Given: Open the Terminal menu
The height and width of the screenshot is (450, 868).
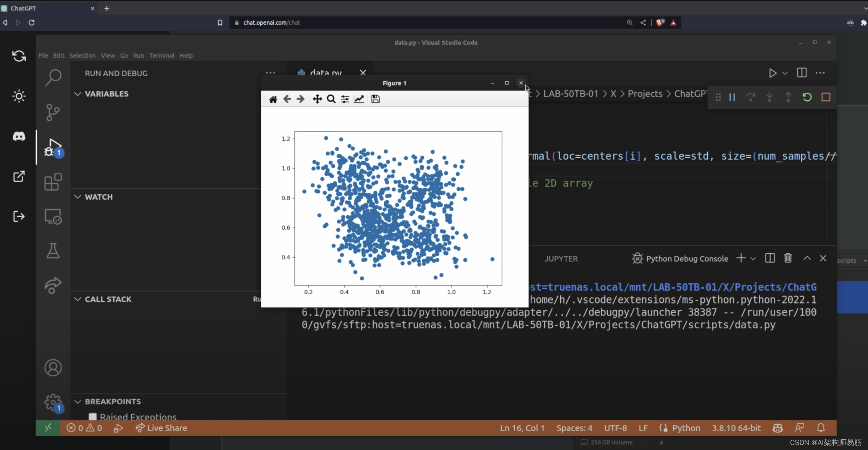Looking at the screenshot, I should click(161, 55).
